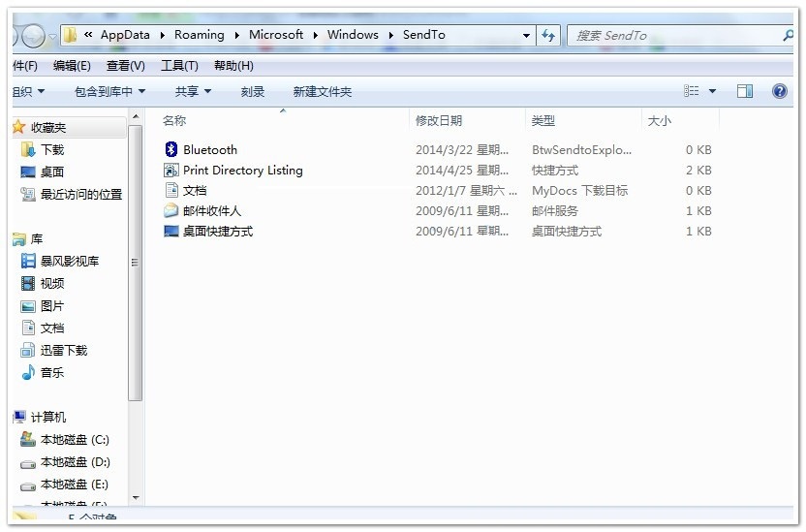This screenshot has width=806, height=532.
Task: Open the Bluetooth send-to item
Action: click(209, 150)
